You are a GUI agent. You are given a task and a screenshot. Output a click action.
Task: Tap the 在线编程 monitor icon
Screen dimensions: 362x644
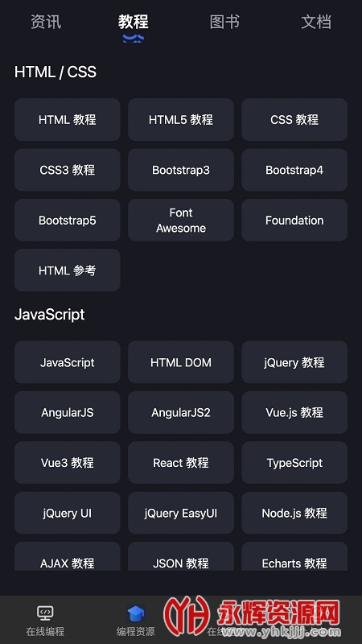[45, 613]
